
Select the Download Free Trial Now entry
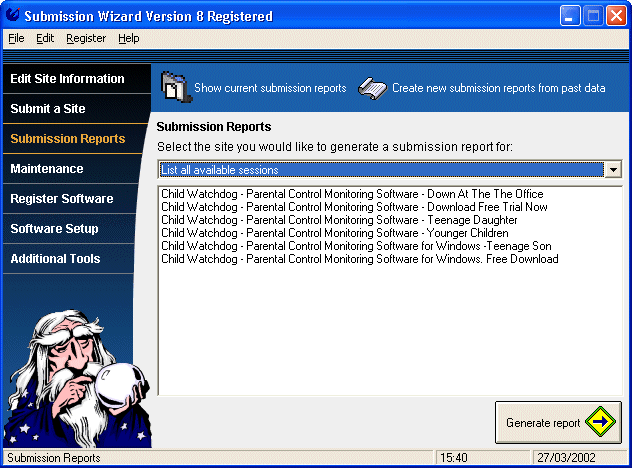(354, 207)
